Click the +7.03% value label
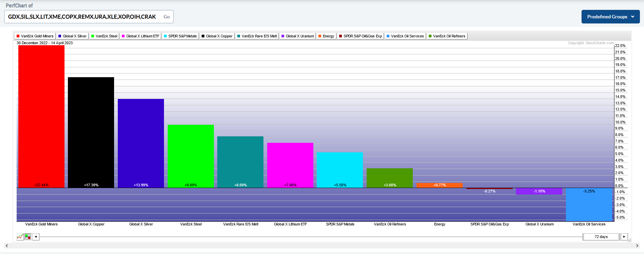Image resolution: width=644 pixels, height=254 pixels. 290,185
